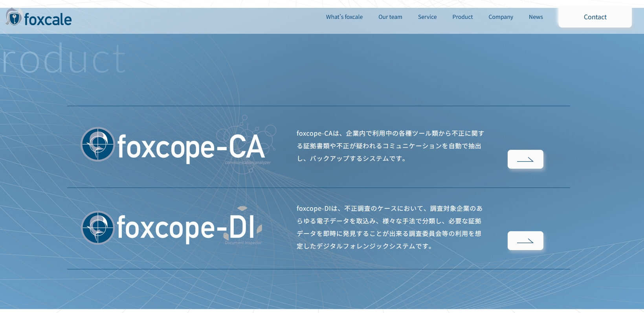Go to the Our team page
The width and height of the screenshot is (644, 313).
pyautogui.click(x=390, y=17)
